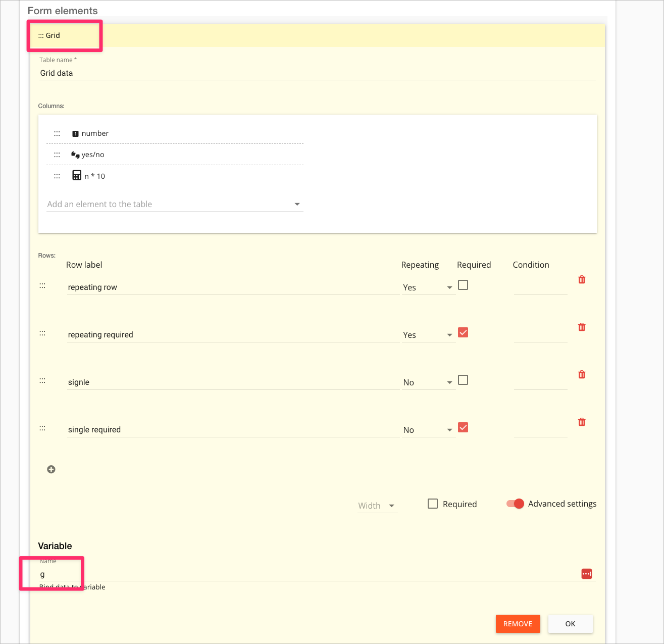The width and height of the screenshot is (664, 644).
Task: Disable the Advanced settings toggle
Action: pos(514,504)
